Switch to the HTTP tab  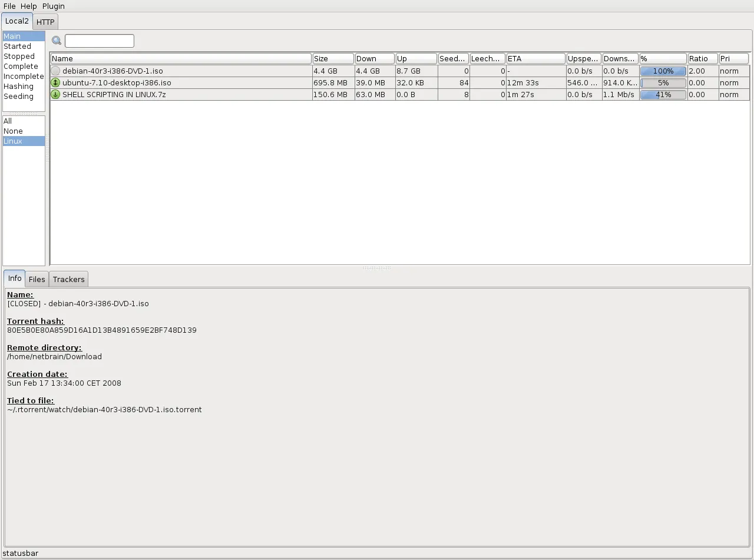pos(45,21)
